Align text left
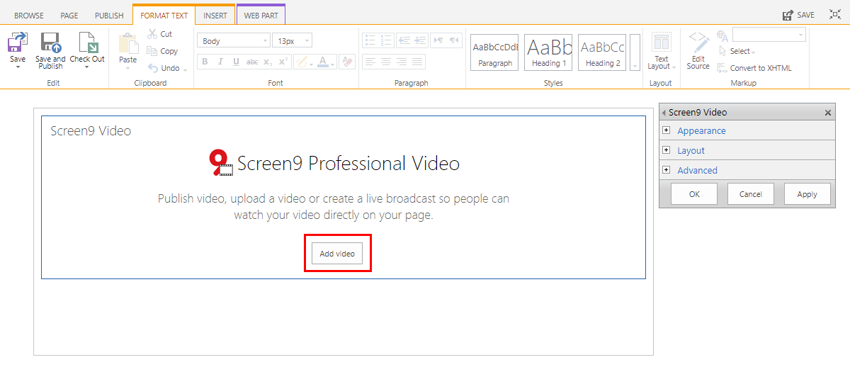The width and height of the screenshot is (850, 372). 371,62
